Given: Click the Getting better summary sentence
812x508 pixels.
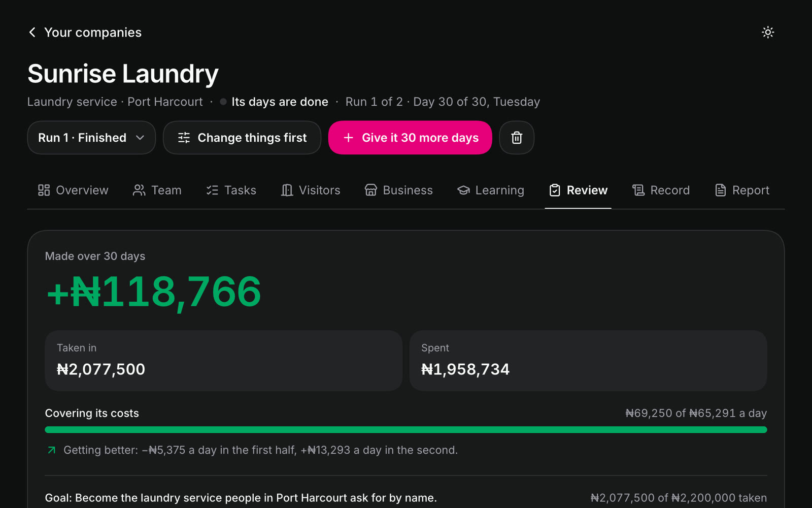Looking at the screenshot, I should pyautogui.click(x=260, y=450).
